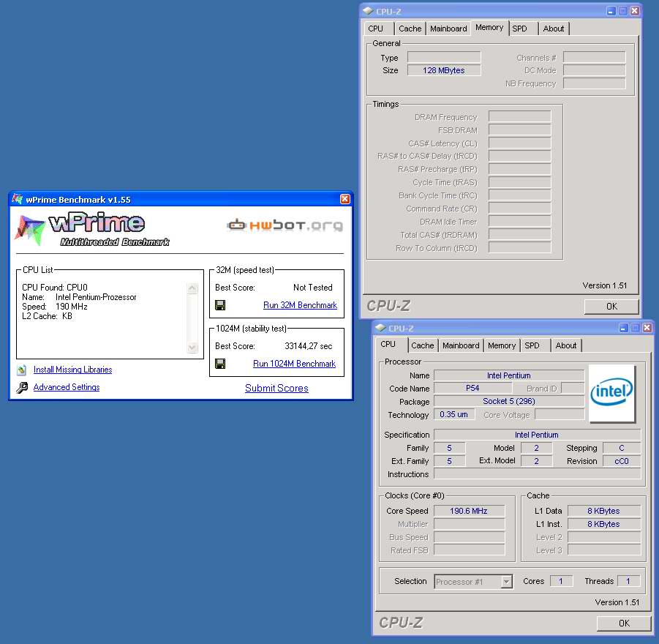Open About tab in lower CPU-Z window

[566, 345]
